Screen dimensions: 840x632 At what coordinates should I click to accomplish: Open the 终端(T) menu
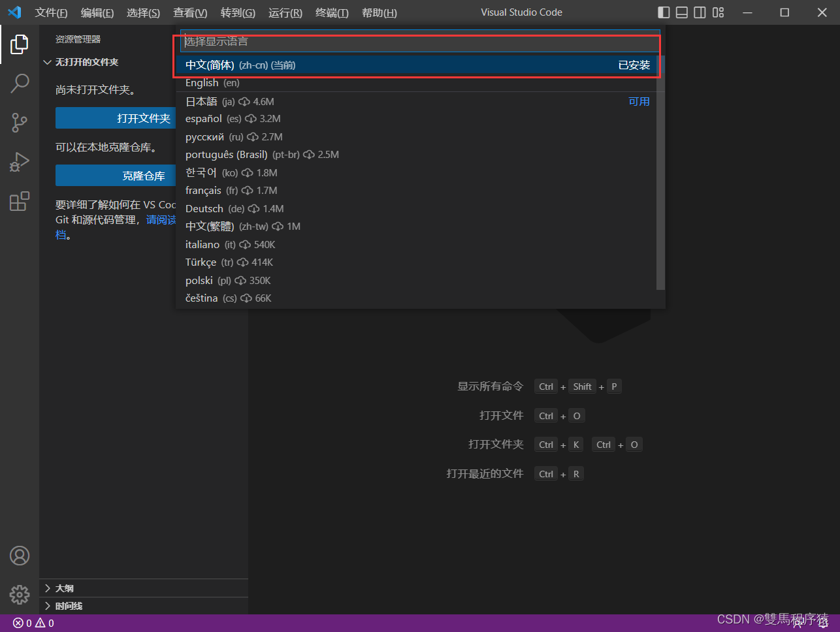pyautogui.click(x=332, y=12)
